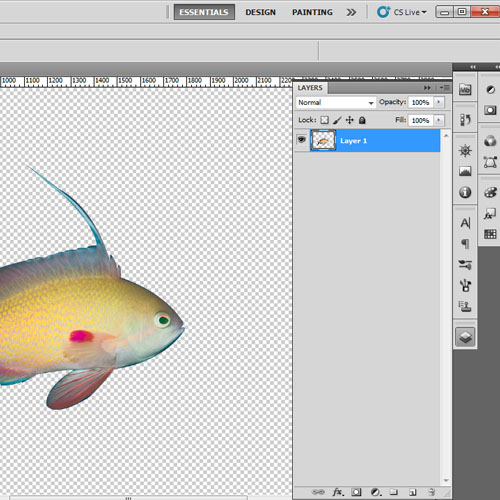The height and width of the screenshot is (500, 500).
Task: Click the Layer 1 thumbnail
Action: click(323, 140)
